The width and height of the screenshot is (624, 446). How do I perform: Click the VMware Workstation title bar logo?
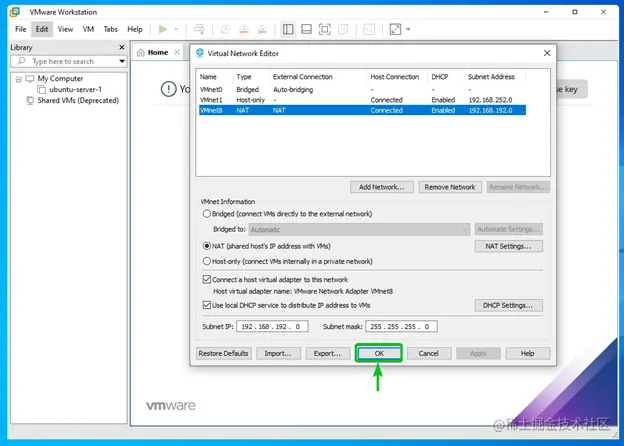15,12
